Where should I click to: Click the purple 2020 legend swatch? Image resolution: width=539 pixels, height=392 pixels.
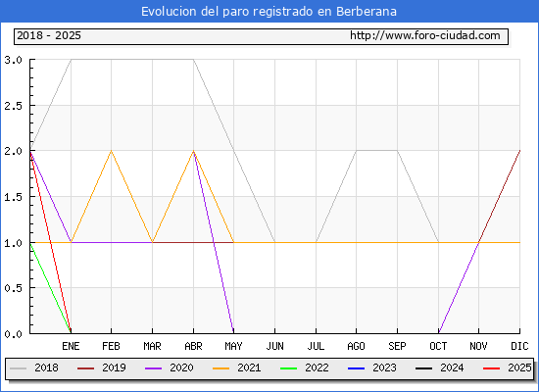pyautogui.click(x=153, y=368)
